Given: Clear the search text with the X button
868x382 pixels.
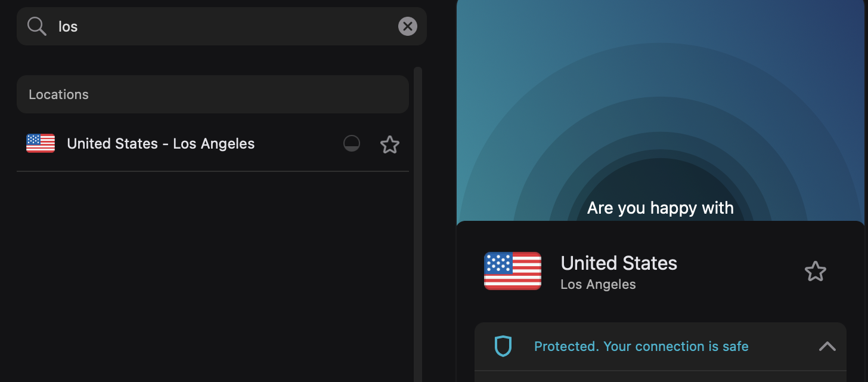Looking at the screenshot, I should pyautogui.click(x=408, y=26).
